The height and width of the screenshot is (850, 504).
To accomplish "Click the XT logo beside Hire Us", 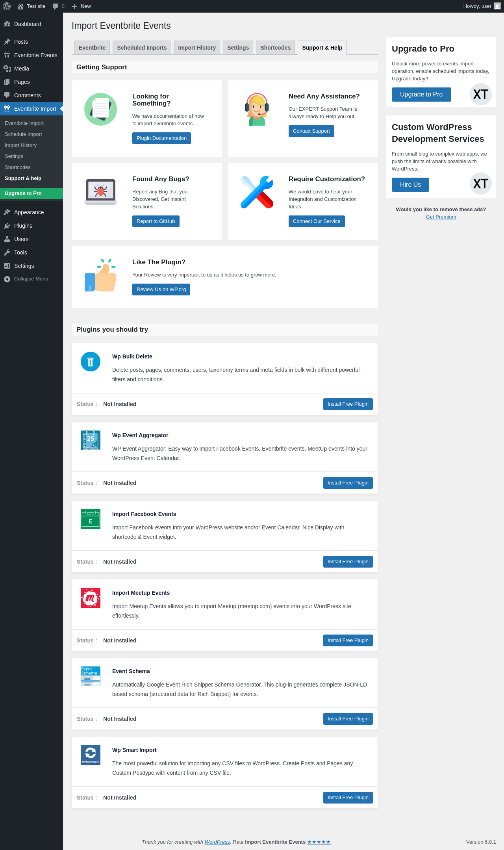I will [481, 184].
